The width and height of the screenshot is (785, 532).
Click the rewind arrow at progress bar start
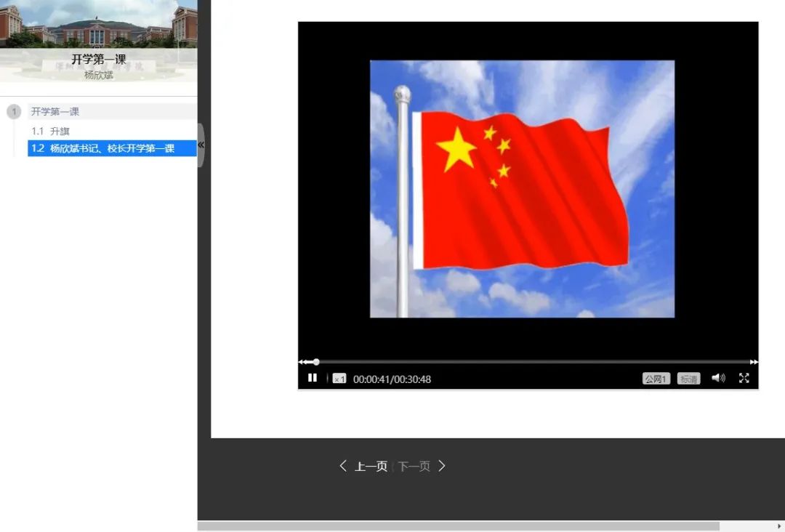[x=302, y=362]
